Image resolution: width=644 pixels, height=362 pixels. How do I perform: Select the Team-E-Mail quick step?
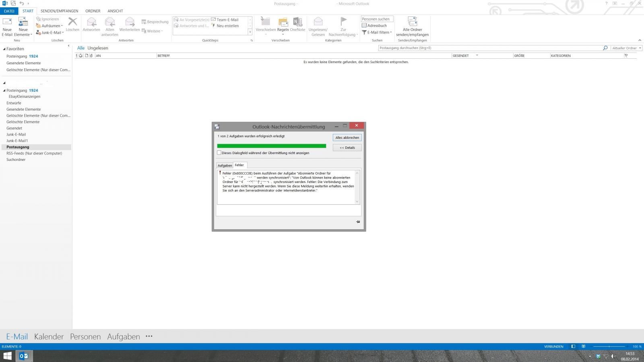pyautogui.click(x=225, y=20)
